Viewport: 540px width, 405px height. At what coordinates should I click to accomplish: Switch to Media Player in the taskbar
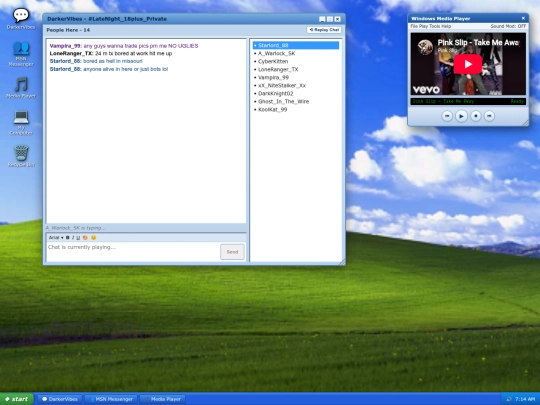click(x=163, y=399)
